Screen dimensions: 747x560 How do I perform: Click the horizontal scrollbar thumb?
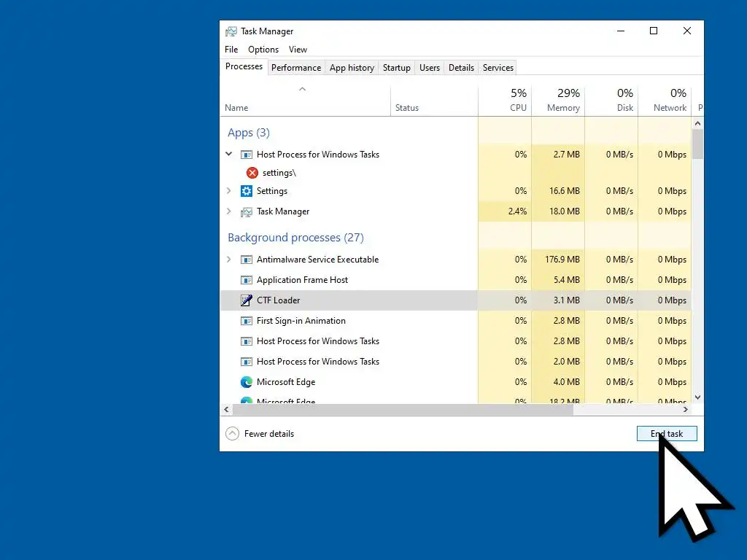[403, 410]
